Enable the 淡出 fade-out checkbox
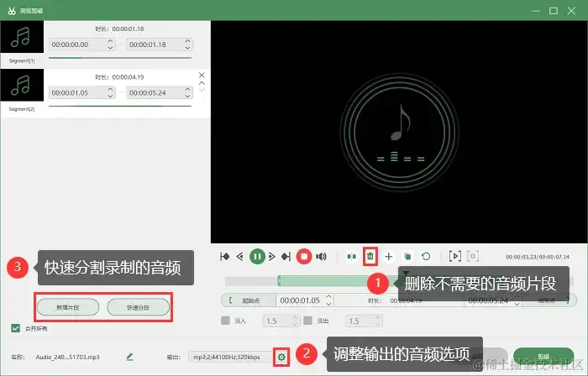The height and width of the screenshot is (376, 588). [x=308, y=321]
